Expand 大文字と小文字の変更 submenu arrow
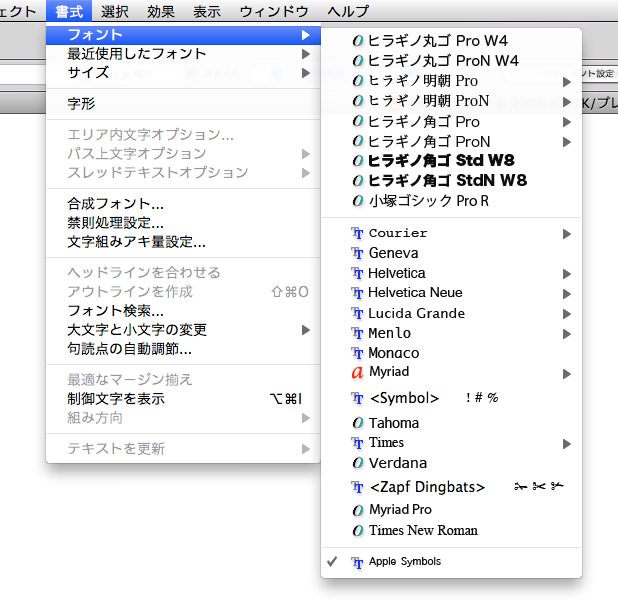This screenshot has height=615, width=618. (x=305, y=330)
